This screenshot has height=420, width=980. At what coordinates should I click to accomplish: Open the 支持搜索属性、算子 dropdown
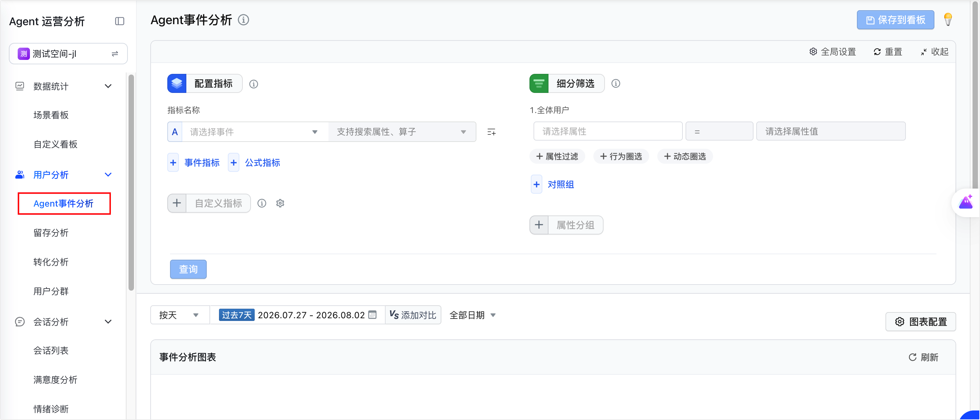(x=402, y=132)
